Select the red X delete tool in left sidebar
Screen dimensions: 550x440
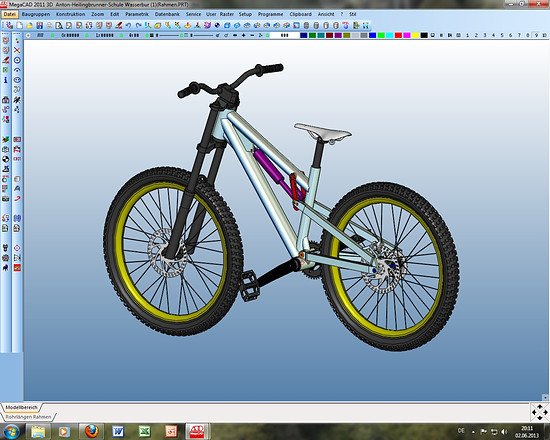tap(17, 50)
